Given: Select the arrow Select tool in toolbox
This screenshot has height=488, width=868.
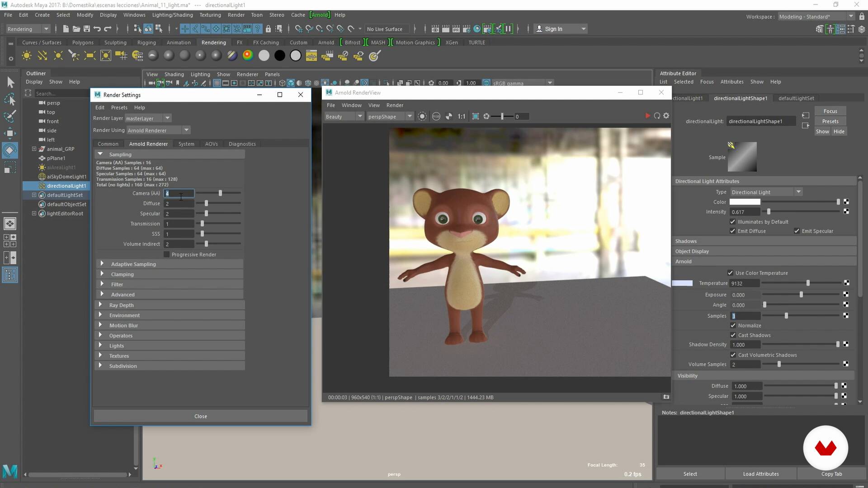Looking at the screenshot, I should (x=10, y=82).
